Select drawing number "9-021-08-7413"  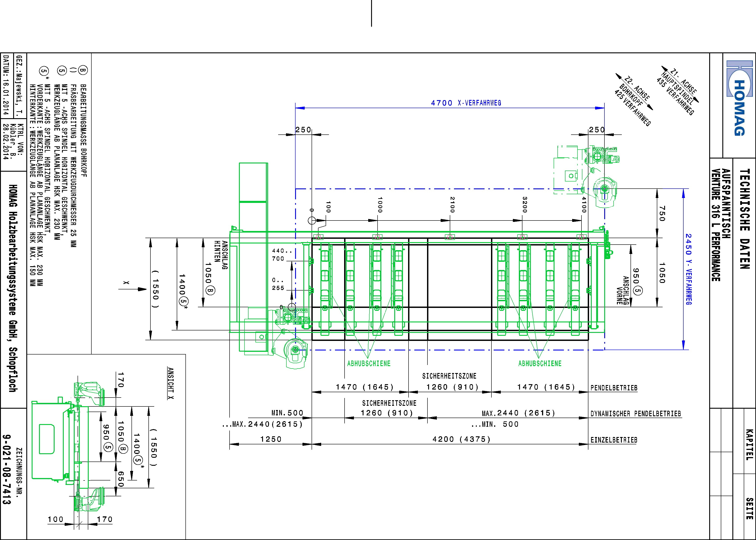[7, 470]
